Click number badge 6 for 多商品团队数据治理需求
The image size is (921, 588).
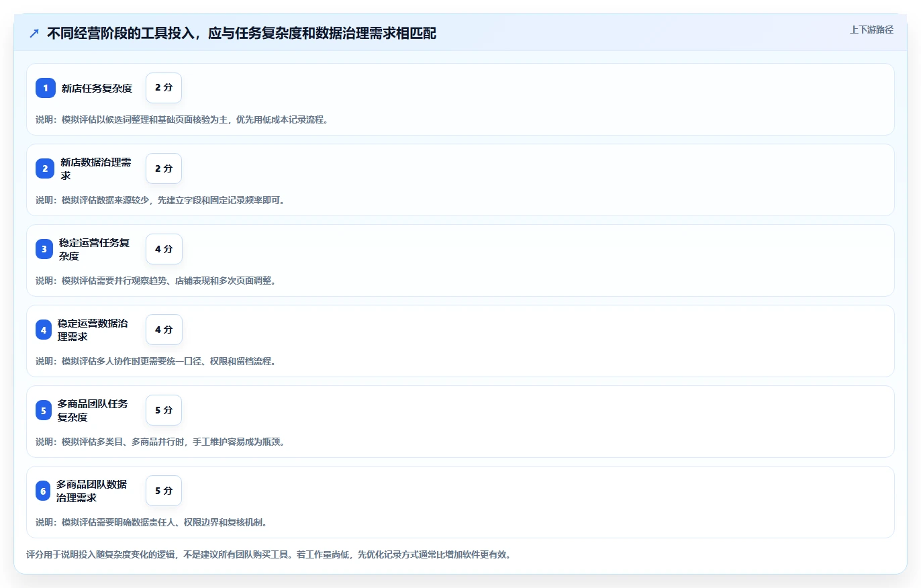[43, 491]
